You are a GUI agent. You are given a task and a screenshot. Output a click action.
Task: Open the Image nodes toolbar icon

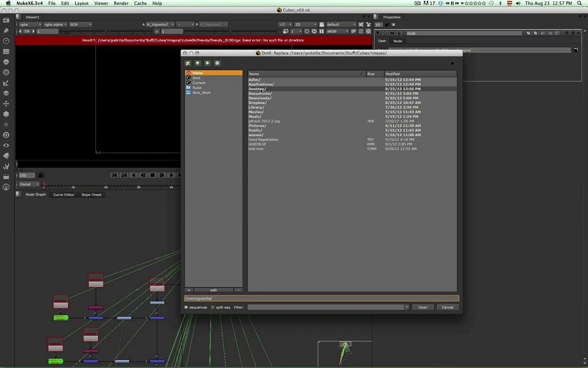coord(6,20)
